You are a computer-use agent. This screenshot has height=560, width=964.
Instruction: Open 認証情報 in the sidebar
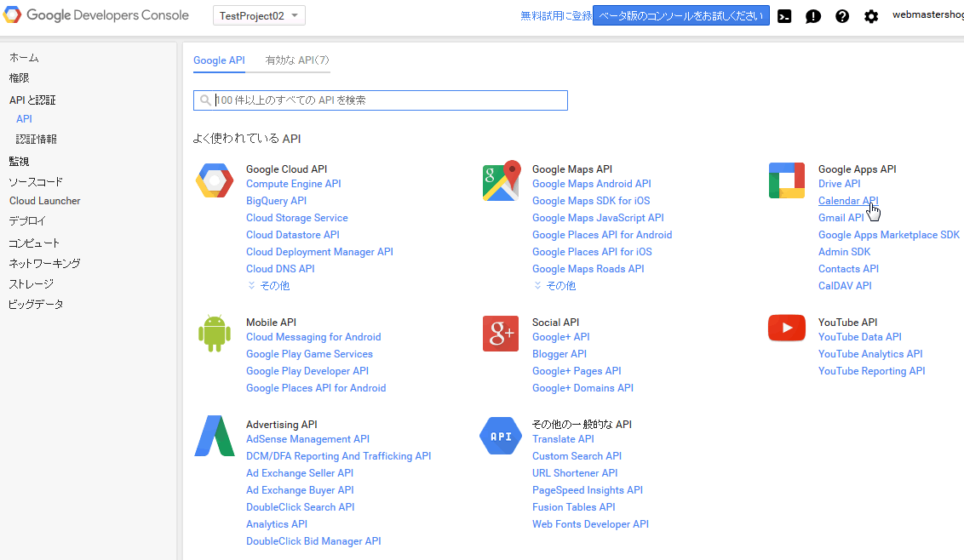click(37, 140)
